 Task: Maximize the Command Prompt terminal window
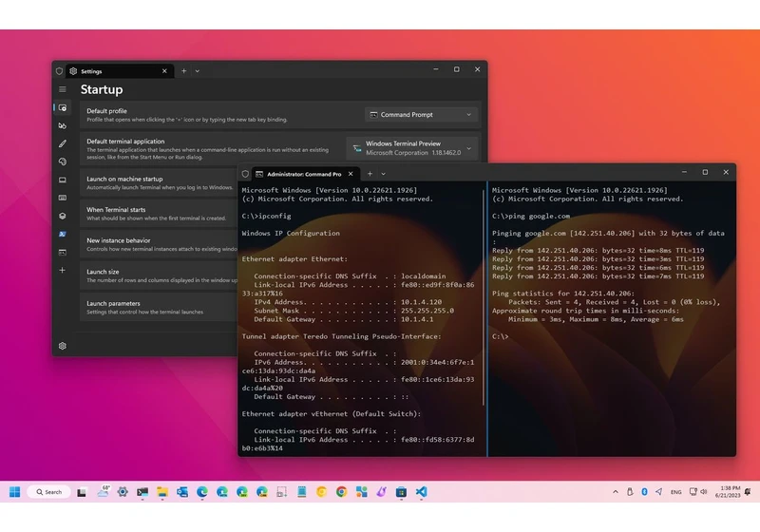705,172
